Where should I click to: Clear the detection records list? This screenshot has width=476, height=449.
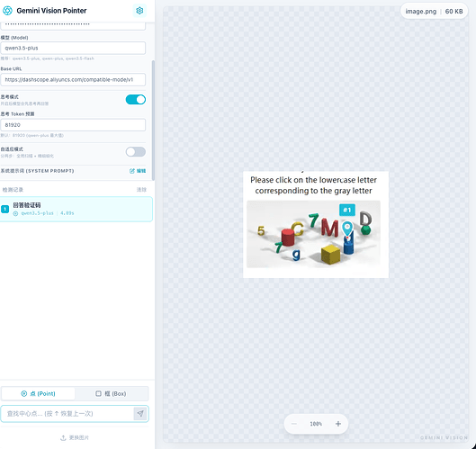pyautogui.click(x=141, y=190)
